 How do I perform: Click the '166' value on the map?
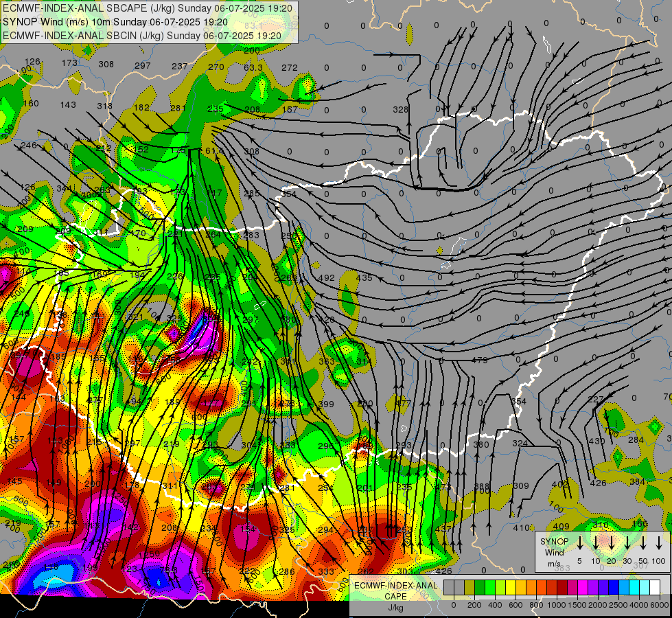pyautogui.click(x=640, y=524)
